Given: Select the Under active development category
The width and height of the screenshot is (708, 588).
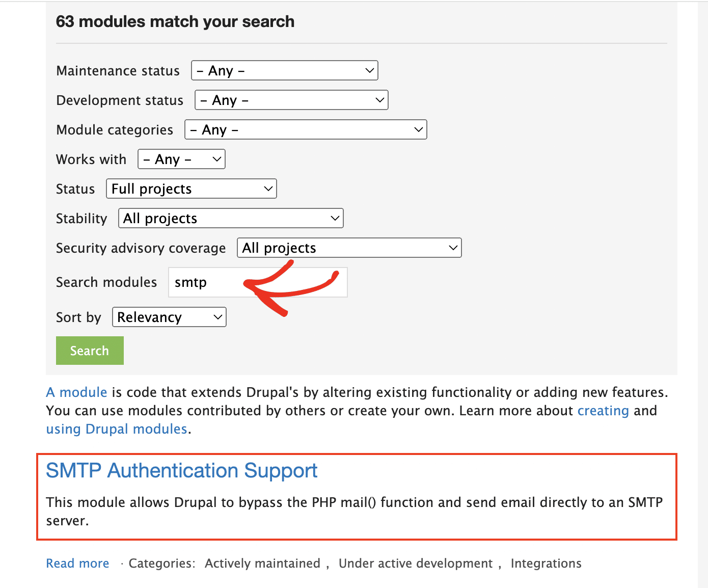Looking at the screenshot, I should click(415, 563).
